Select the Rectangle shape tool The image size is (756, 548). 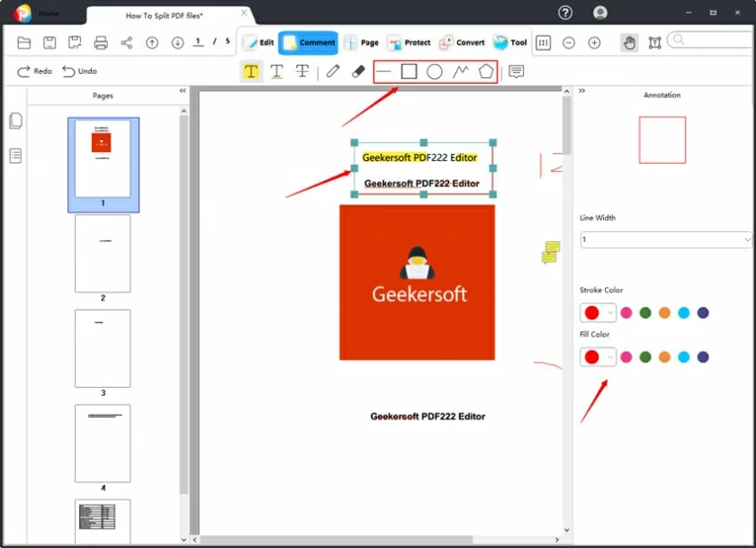409,71
